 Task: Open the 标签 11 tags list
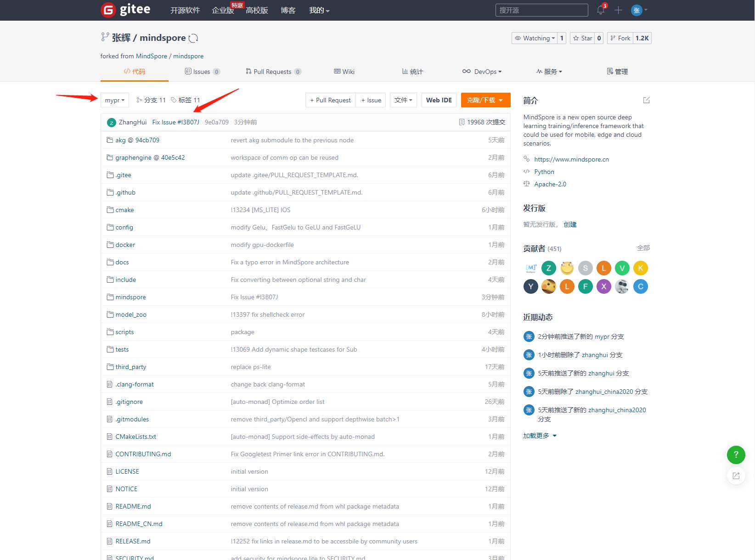click(186, 100)
